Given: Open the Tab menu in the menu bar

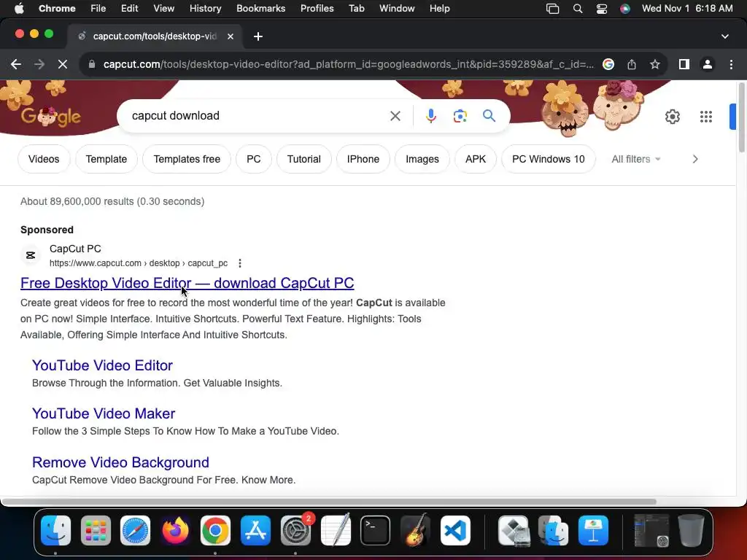Looking at the screenshot, I should pyautogui.click(x=356, y=9).
